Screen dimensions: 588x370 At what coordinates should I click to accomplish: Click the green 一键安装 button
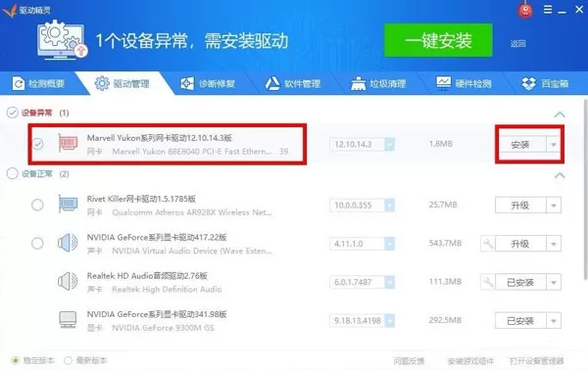438,40
